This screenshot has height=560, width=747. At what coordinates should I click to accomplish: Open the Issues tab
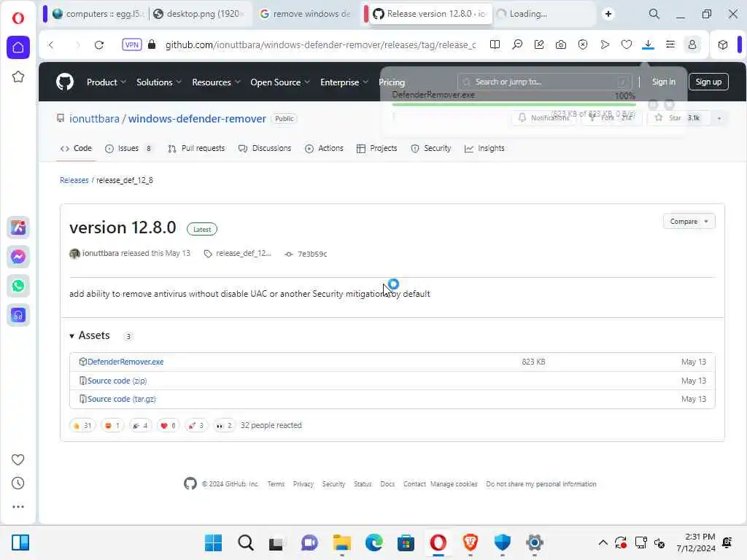point(128,149)
